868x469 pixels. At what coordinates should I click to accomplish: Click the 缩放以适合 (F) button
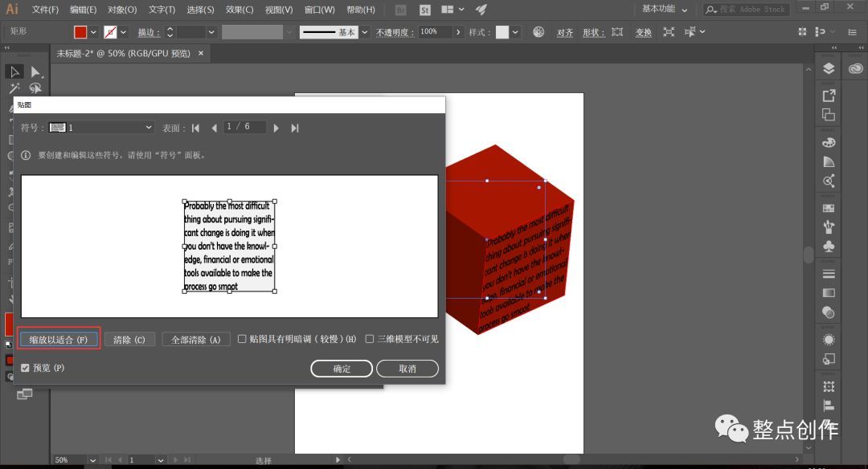pos(58,340)
